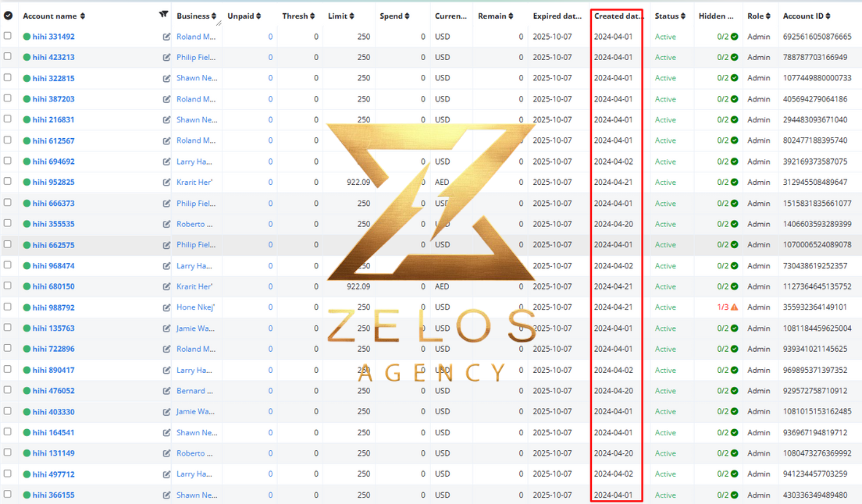
Task: Select checkbox for hihi 322815
Action: coord(7,77)
